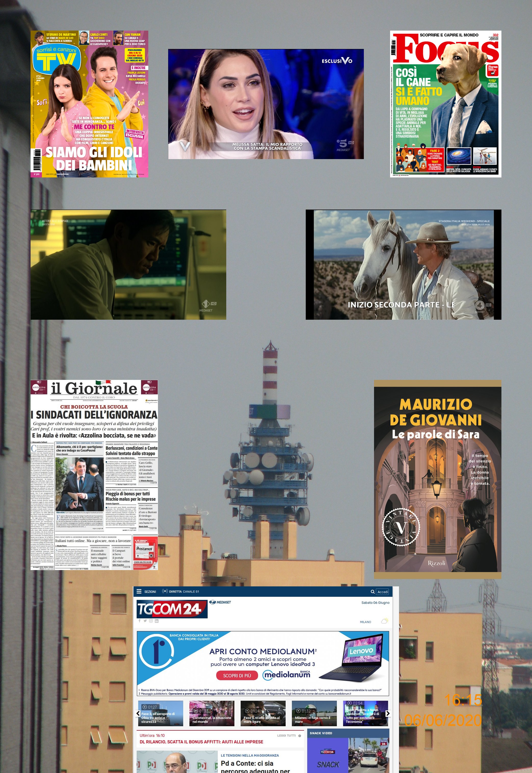Viewport: 532px width, 773px height.
Task: Click the Accedi login button
Action: click(x=383, y=592)
